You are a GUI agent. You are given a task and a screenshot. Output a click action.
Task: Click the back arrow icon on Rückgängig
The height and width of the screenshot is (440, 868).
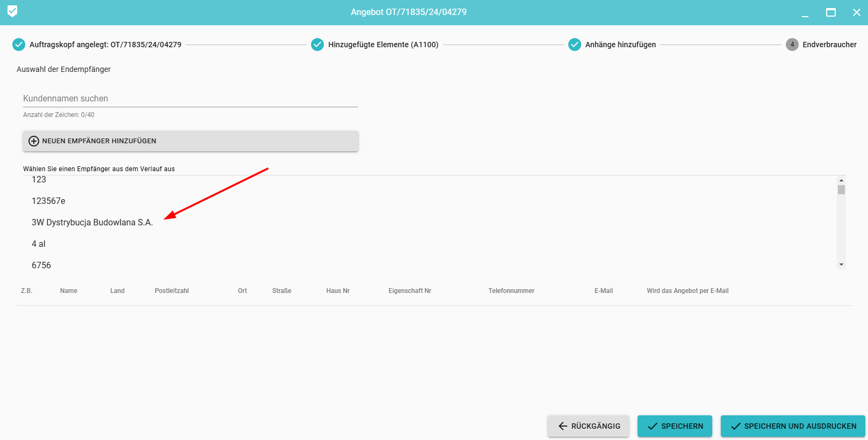562,426
